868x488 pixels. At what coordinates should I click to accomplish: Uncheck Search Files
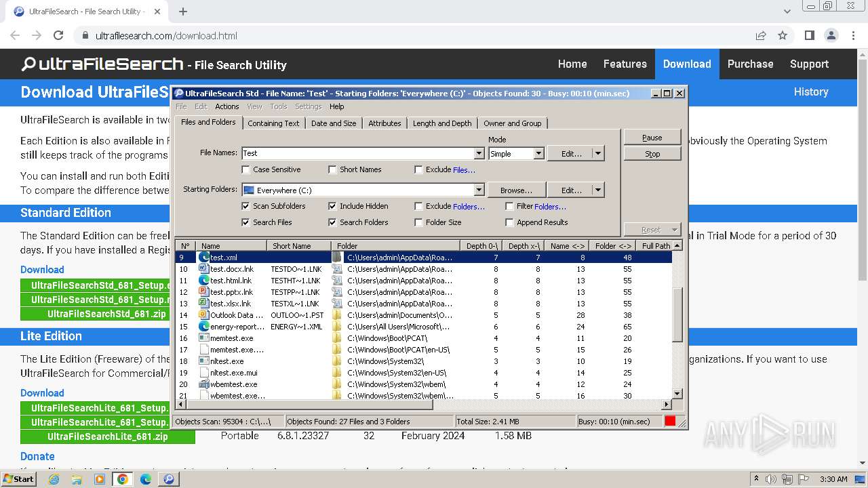[245, 222]
